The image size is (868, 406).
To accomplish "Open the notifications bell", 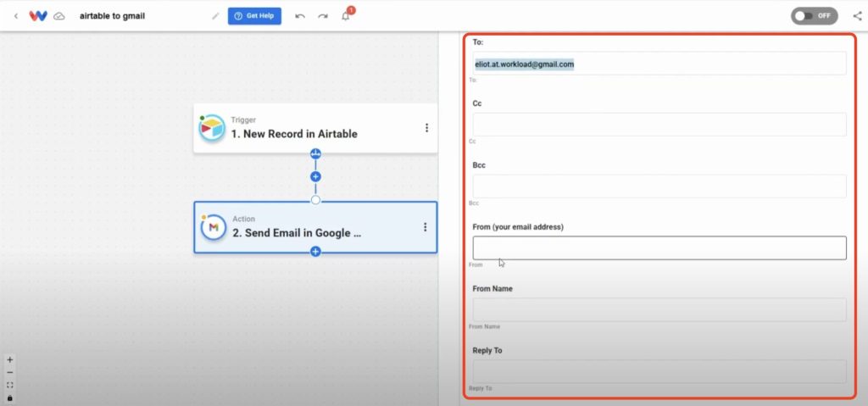I will (346, 15).
